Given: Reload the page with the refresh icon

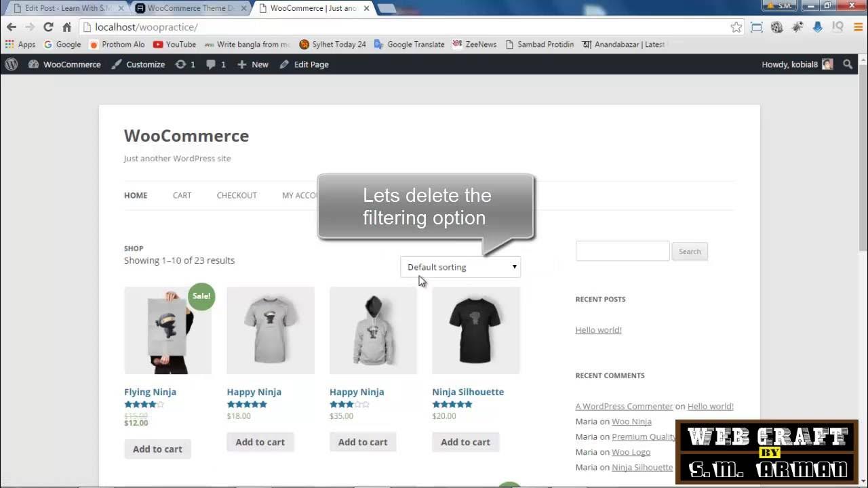Looking at the screenshot, I should pyautogui.click(x=48, y=27).
